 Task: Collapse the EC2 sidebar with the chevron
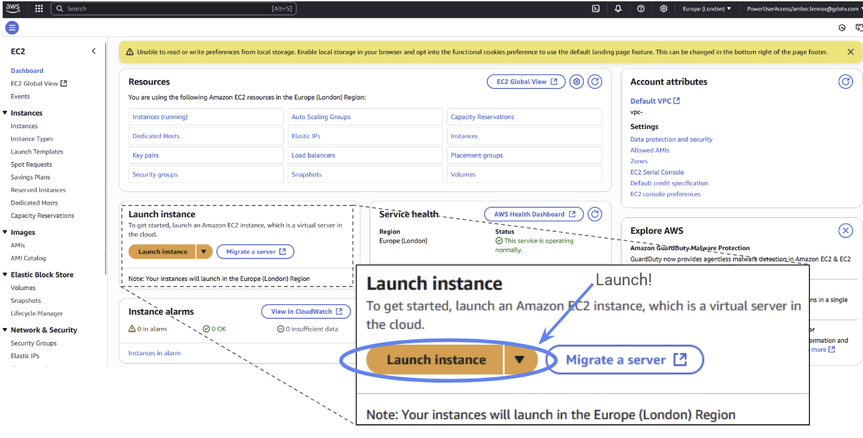click(x=94, y=51)
